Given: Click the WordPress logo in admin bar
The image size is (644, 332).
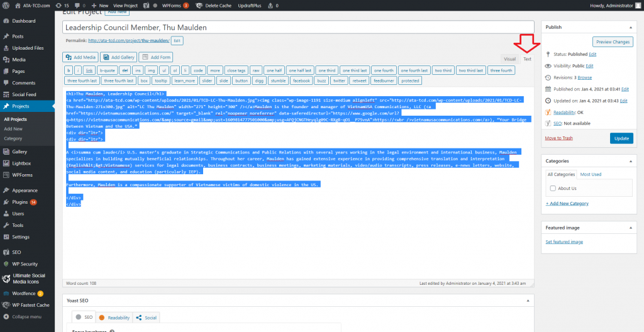Looking at the screenshot, I should [6, 5].
